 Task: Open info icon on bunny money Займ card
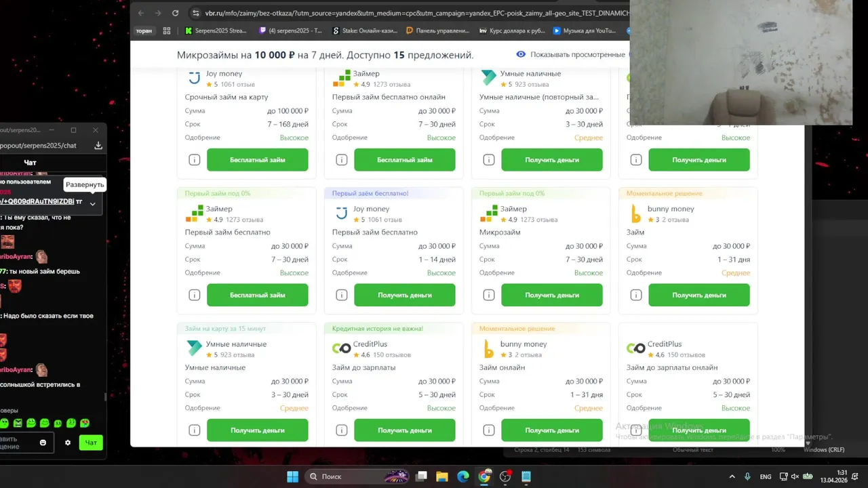[636, 295]
